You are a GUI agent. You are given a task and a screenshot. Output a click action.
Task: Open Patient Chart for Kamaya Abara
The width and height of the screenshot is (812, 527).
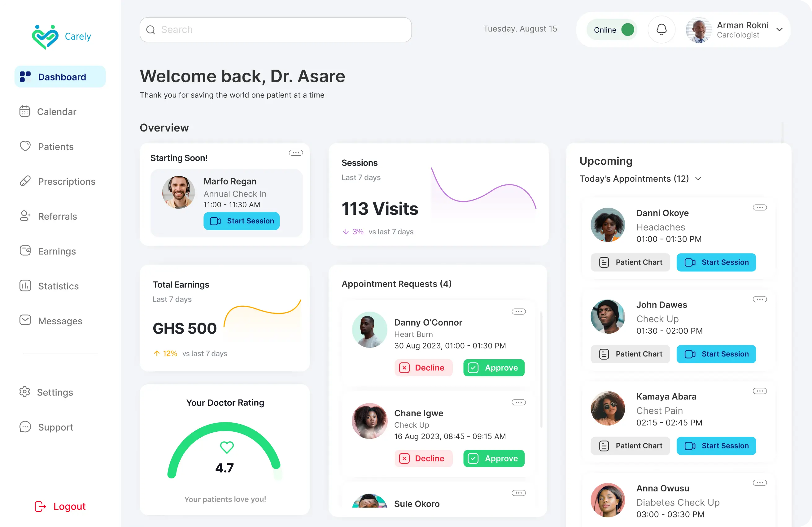(630, 446)
